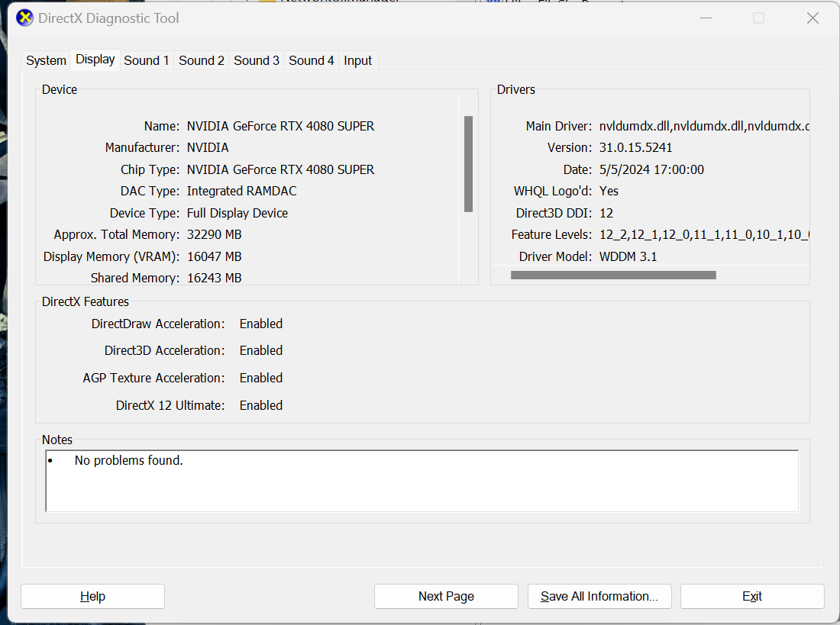Click the DirectDraw Acceleration Enabled value

click(x=261, y=324)
